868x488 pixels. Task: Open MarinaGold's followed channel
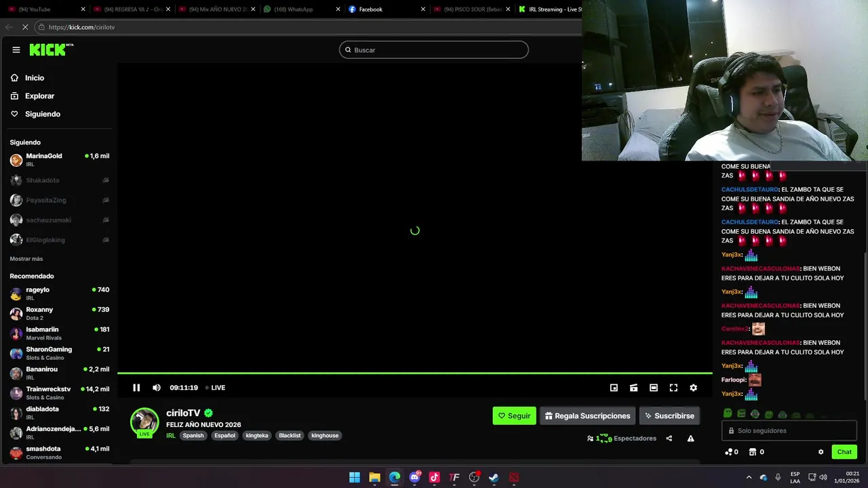point(60,160)
